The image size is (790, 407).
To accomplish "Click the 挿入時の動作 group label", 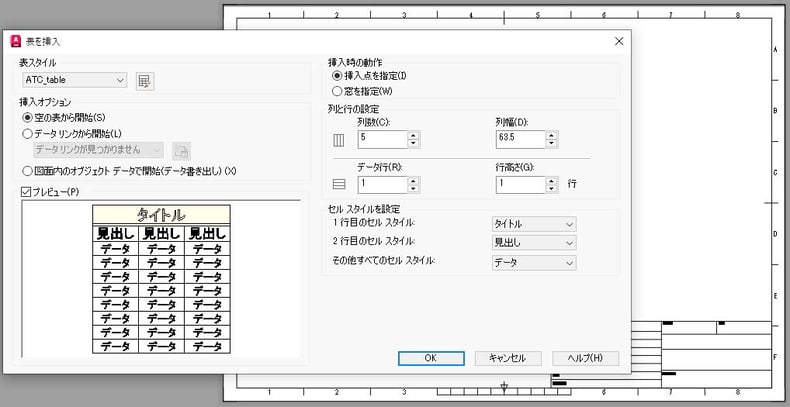I will (355, 62).
